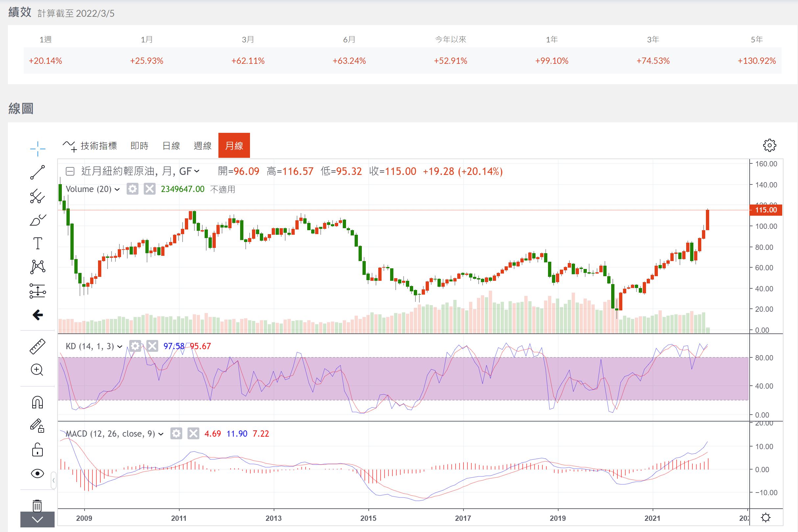Select the ruler measure tool
Image resolution: width=798 pixels, height=532 pixels.
(x=37, y=347)
